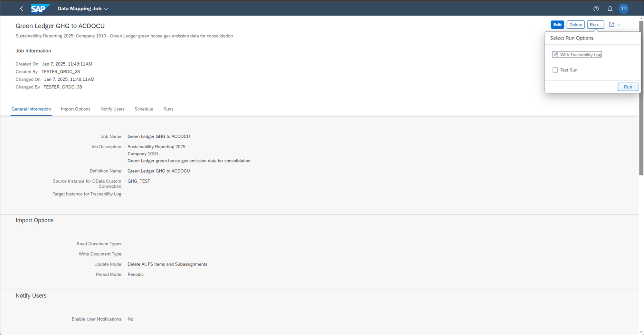Uncheck With Traceability Log

(555, 54)
